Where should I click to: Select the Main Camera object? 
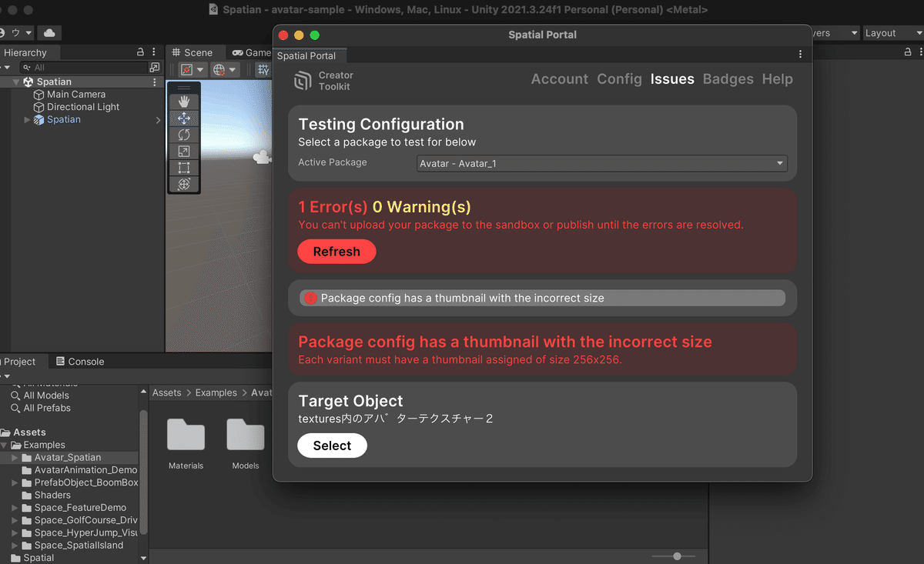[76, 94]
